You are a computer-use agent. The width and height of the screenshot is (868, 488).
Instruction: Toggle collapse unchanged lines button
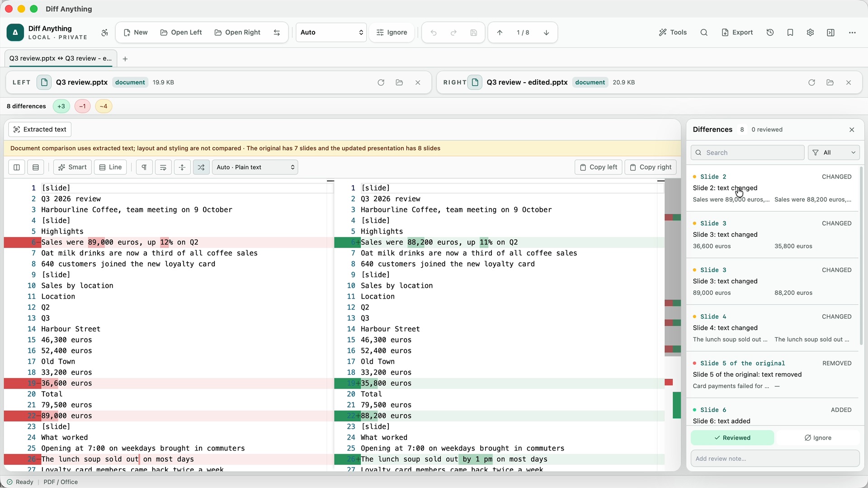click(182, 167)
